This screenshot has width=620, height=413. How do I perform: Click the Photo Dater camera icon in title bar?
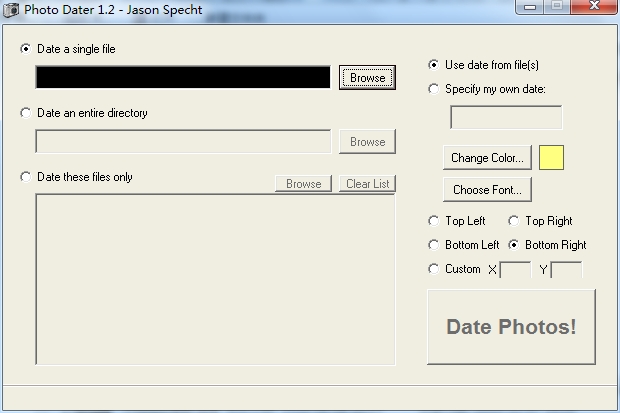pyautogui.click(x=11, y=9)
